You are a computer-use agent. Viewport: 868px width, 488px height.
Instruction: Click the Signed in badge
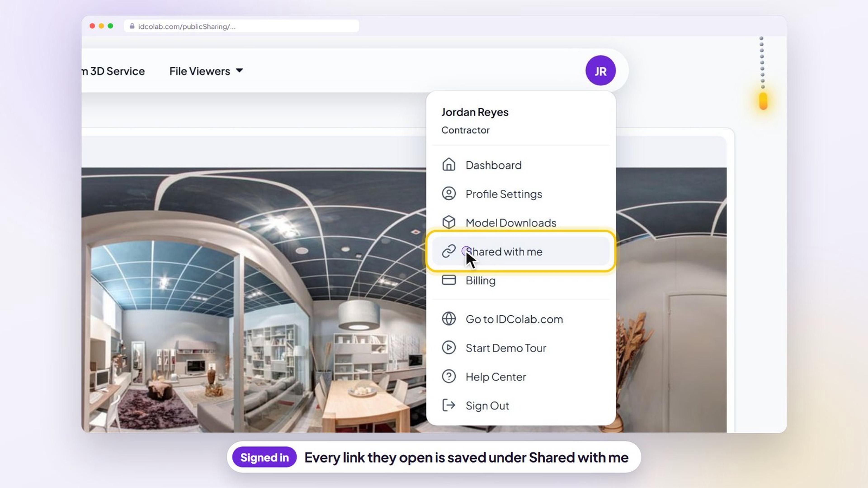click(264, 457)
